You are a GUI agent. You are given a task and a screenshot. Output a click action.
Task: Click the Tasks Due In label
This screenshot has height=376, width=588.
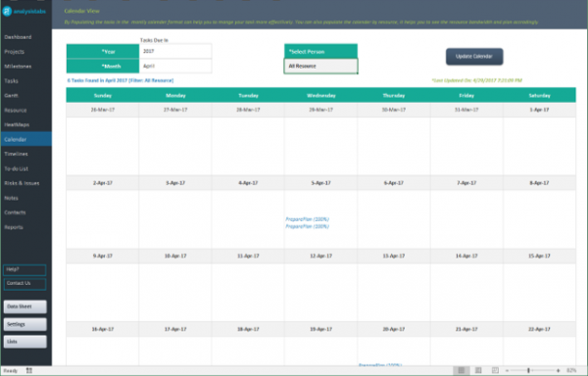pyautogui.click(x=154, y=40)
